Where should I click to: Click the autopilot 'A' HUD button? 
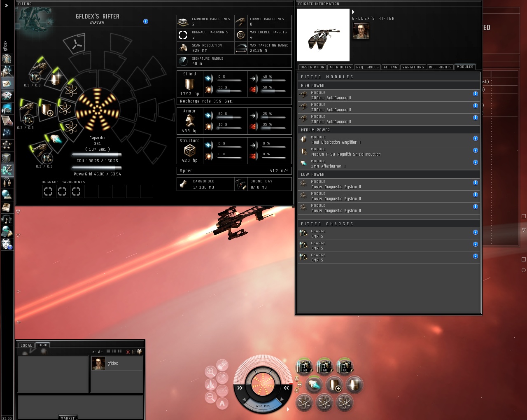click(222, 403)
